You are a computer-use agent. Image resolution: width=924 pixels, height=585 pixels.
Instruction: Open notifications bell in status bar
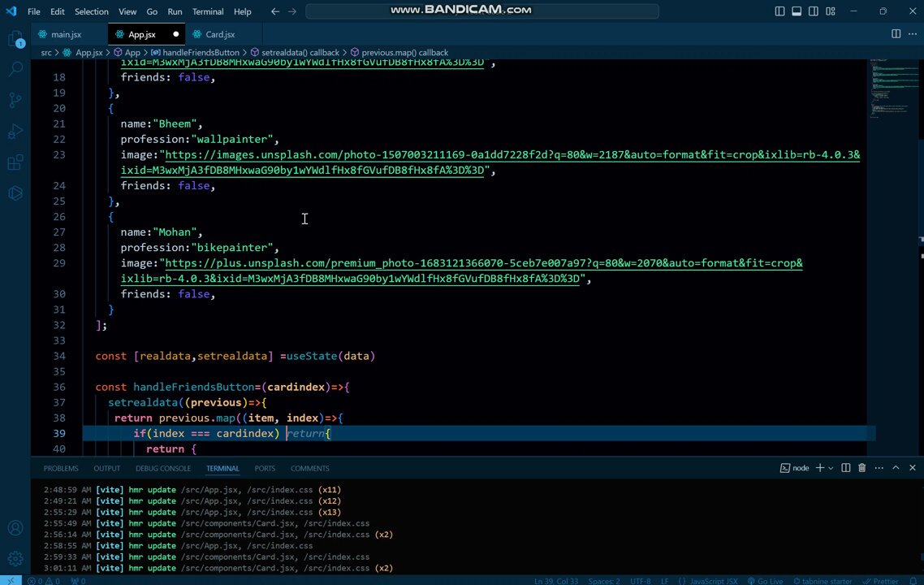[913, 581]
